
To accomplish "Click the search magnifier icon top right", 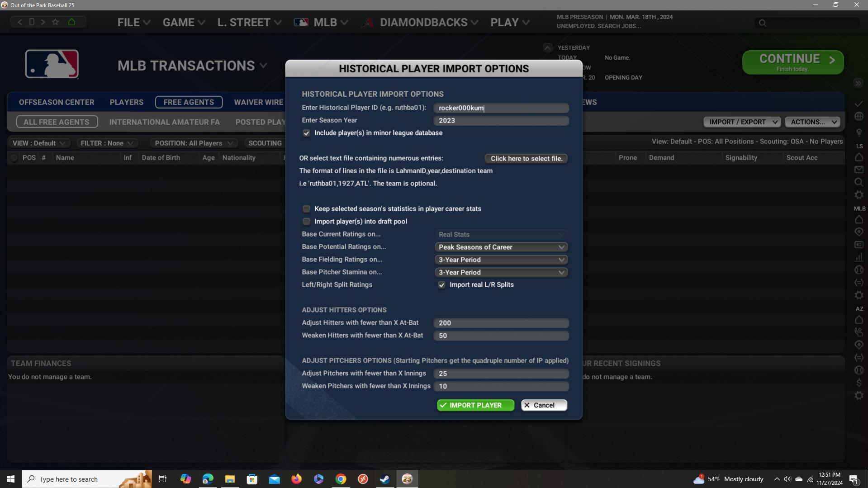I will point(763,23).
